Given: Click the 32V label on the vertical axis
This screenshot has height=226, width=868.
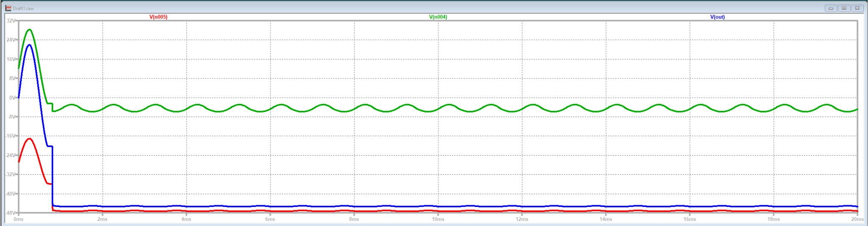Looking at the screenshot, I should (11, 21).
